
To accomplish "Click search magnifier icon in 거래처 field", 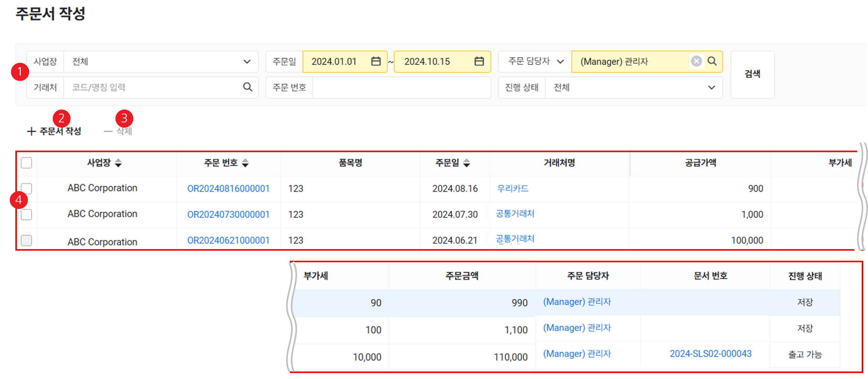I will tap(247, 87).
